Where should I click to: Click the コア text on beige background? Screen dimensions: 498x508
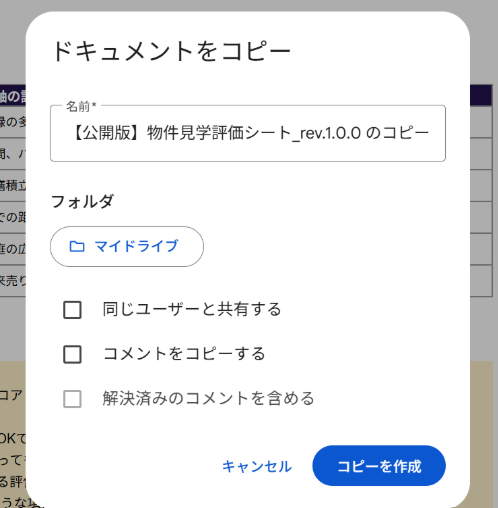(11, 395)
